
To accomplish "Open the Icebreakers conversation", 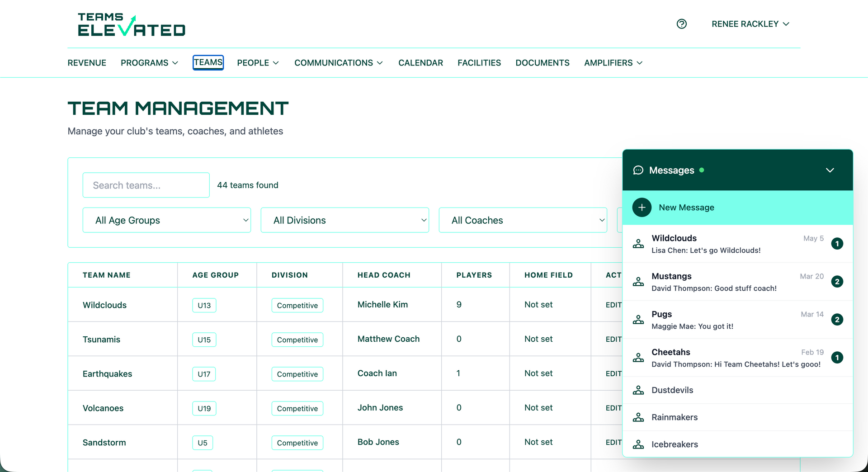I will click(737, 444).
